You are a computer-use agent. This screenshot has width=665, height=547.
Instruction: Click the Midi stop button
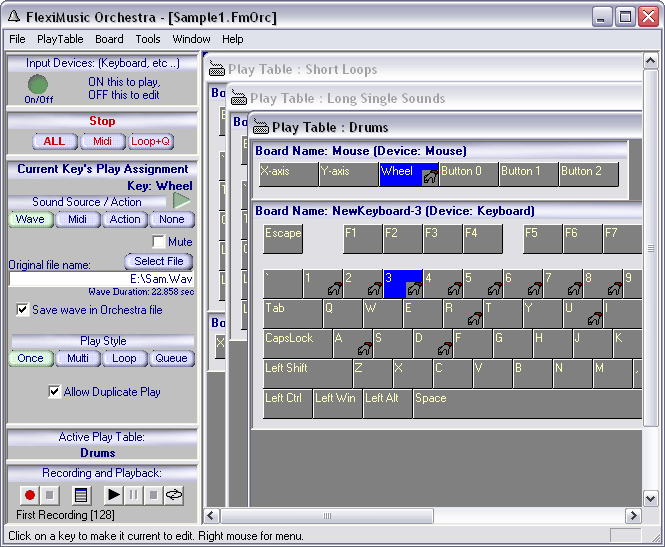tap(103, 141)
